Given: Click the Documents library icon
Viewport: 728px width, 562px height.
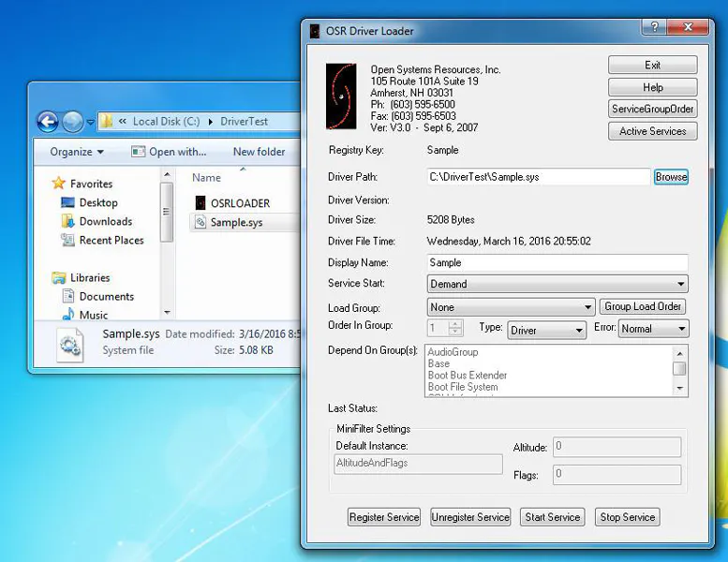Looking at the screenshot, I should point(68,296).
